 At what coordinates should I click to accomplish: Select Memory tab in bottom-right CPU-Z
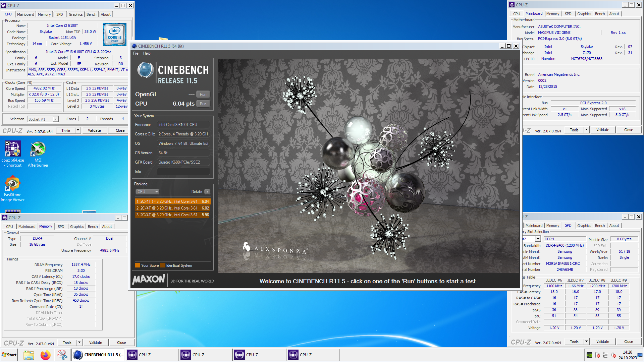pos(552,226)
